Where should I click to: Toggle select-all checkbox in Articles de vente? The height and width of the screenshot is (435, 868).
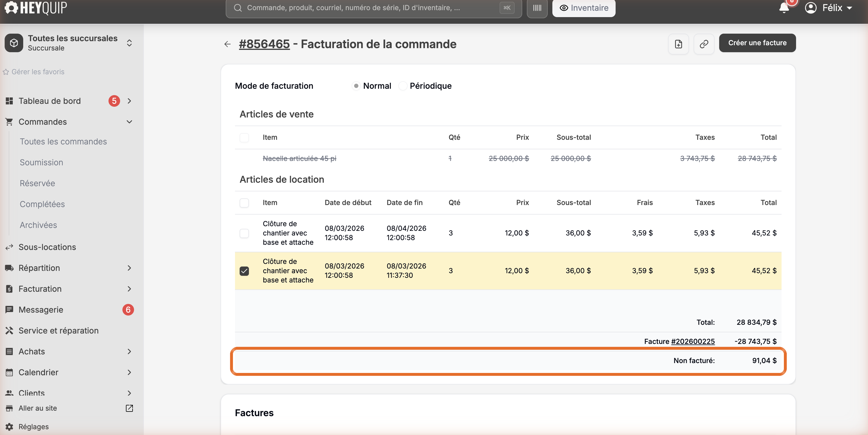click(x=244, y=137)
